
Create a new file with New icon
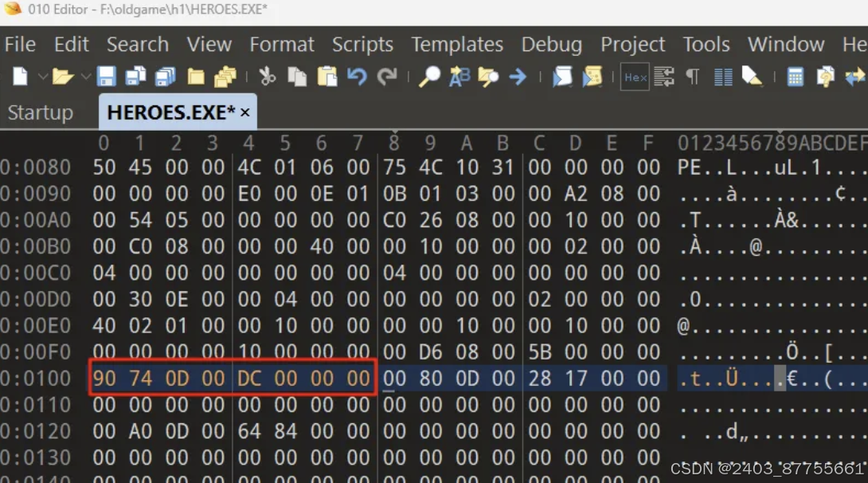point(21,77)
